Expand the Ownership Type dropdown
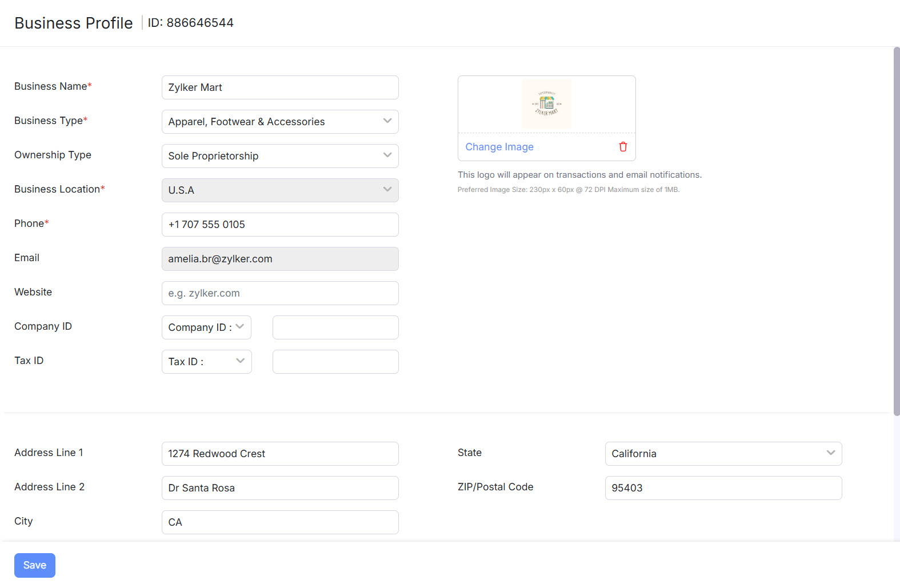The height and width of the screenshot is (588, 900). pyautogui.click(x=280, y=156)
